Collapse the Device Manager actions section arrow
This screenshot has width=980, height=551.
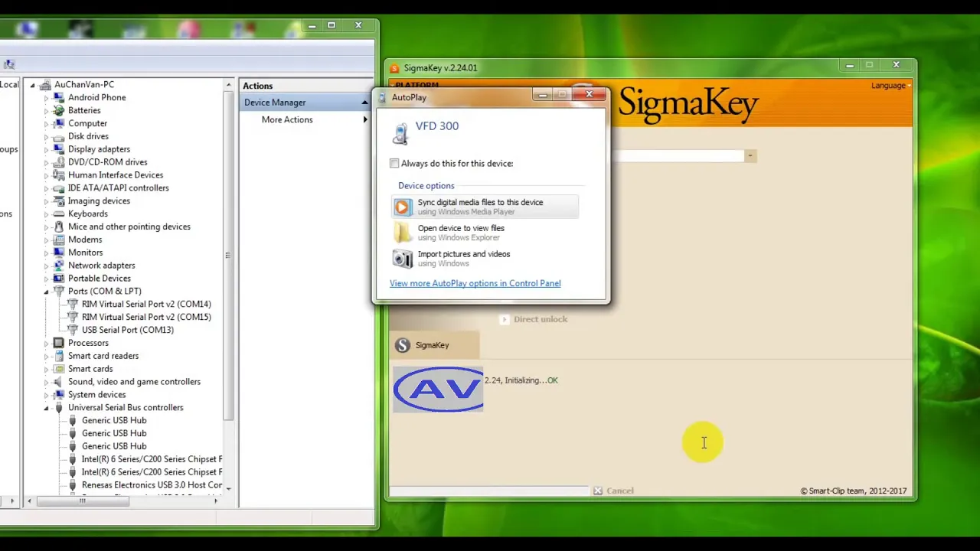[365, 103]
